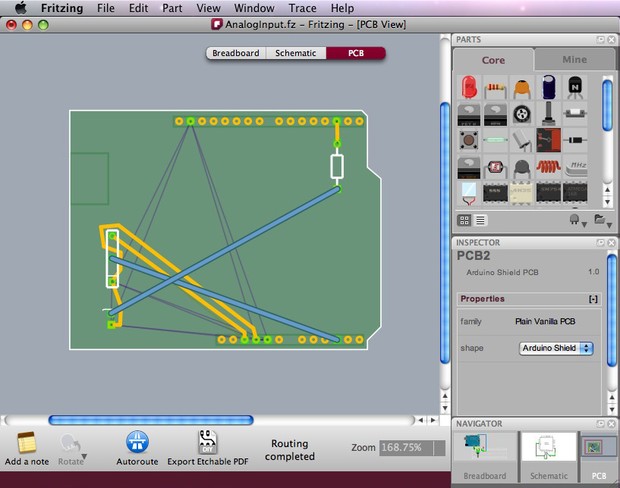The height and width of the screenshot is (488, 620).
Task: Float the NAVIGATOR panel
Action: (601, 424)
